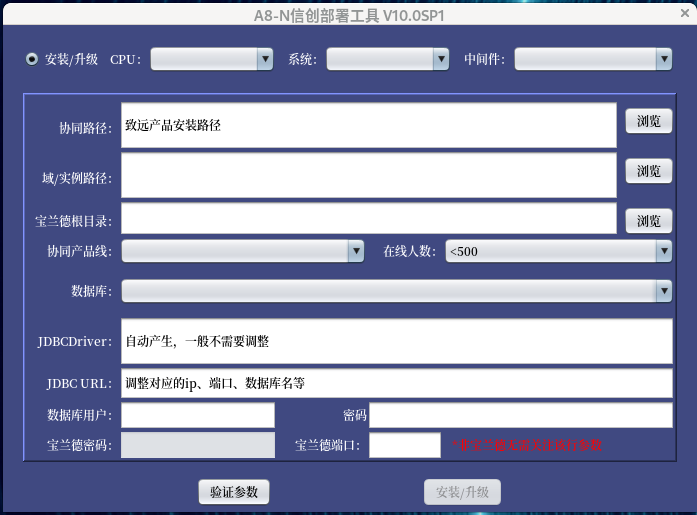Click the greyed-out 安装/升级 button at the bottom
This screenshot has width=697, height=515.
462,492
